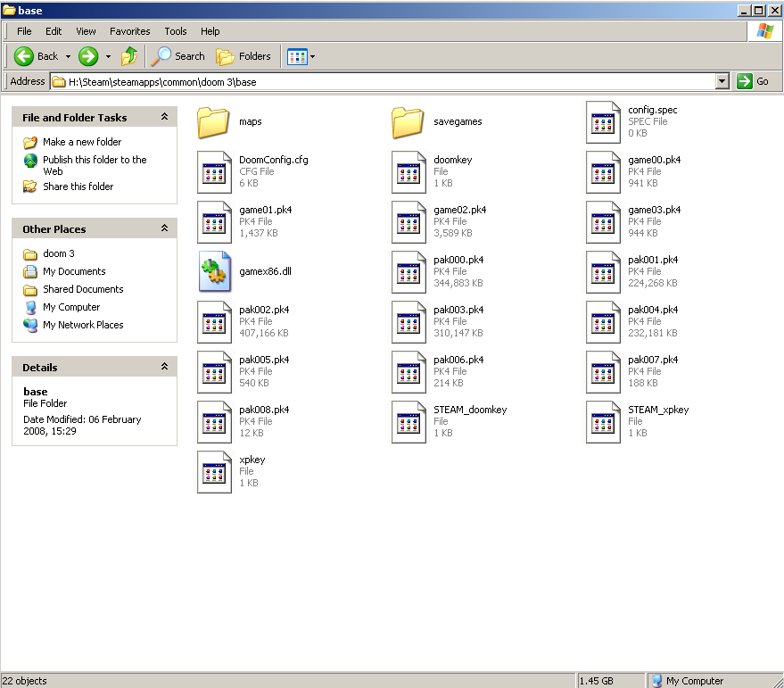
Task: Select the STEAM_xpkey file icon
Action: pyautogui.click(x=603, y=422)
